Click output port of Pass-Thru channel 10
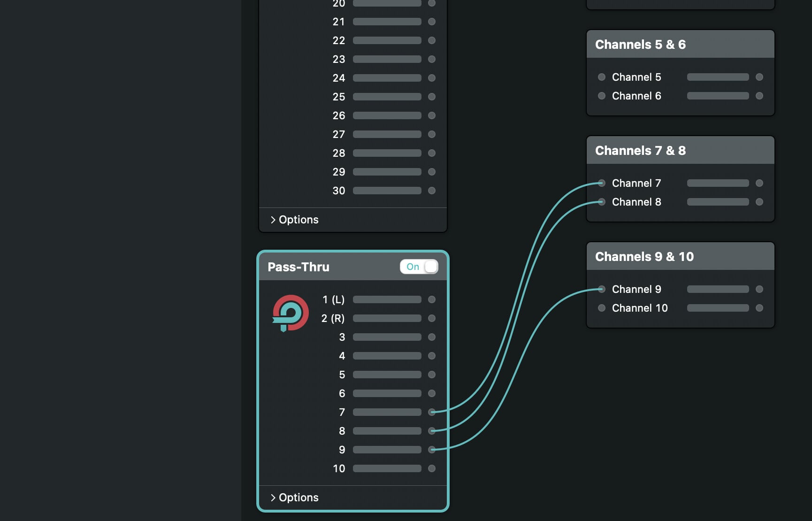The height and width of the screenshot is (521, 812). coord(432,468)
